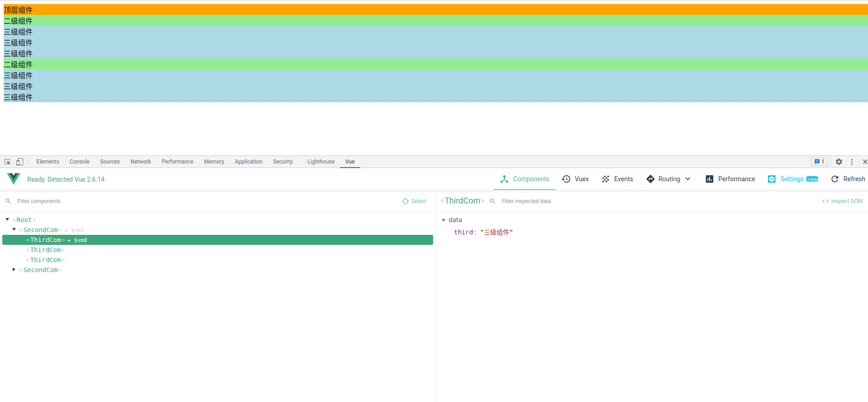Click the Events dots icon
Image resolution: width=868 pixels, height=402 pixels.
[606, 179]
